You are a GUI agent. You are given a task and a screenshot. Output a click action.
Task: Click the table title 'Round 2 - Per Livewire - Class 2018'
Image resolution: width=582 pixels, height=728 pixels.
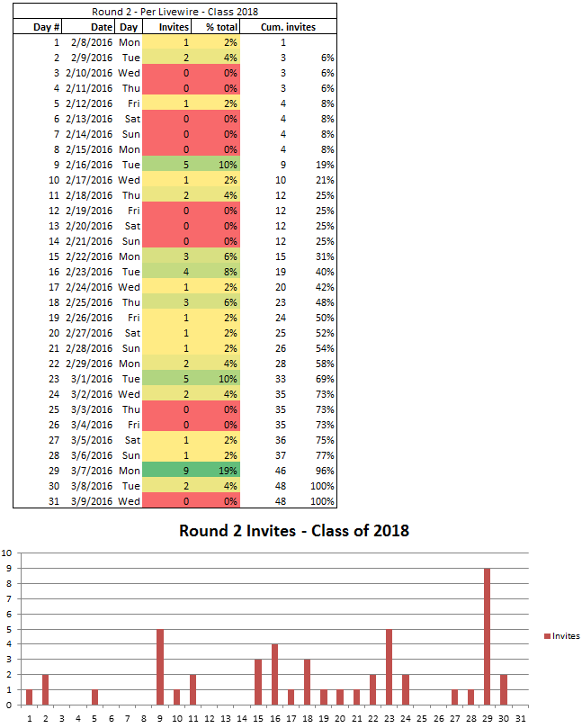(x=175, y=12)
